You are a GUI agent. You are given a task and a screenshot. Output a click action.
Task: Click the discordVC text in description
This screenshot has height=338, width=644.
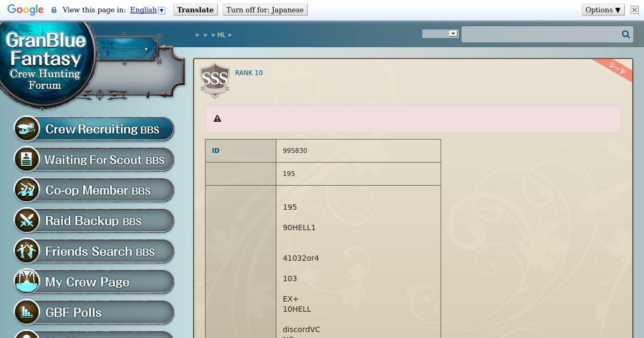pyautogui.click(x=302, y=329)
